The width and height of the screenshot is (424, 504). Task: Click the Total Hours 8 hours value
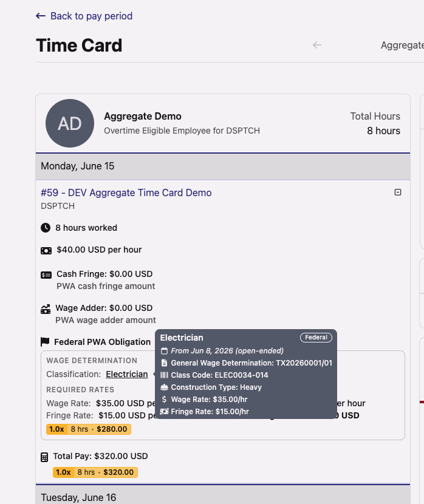click(x=383, y=131)
